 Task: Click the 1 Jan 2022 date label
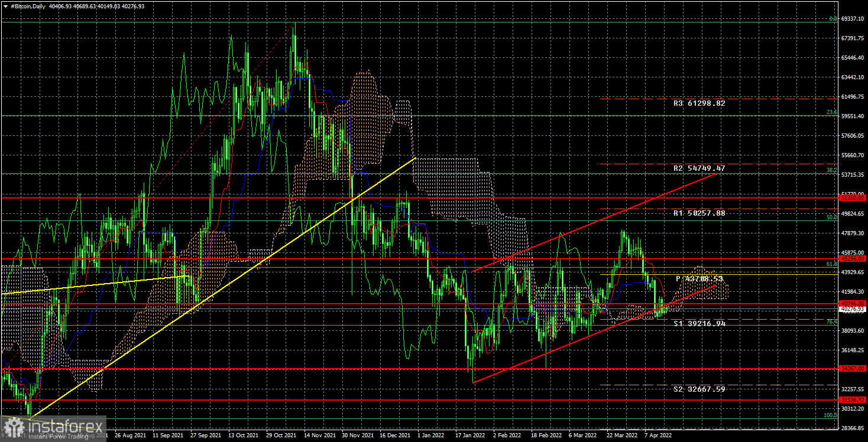tap(432, 435)
